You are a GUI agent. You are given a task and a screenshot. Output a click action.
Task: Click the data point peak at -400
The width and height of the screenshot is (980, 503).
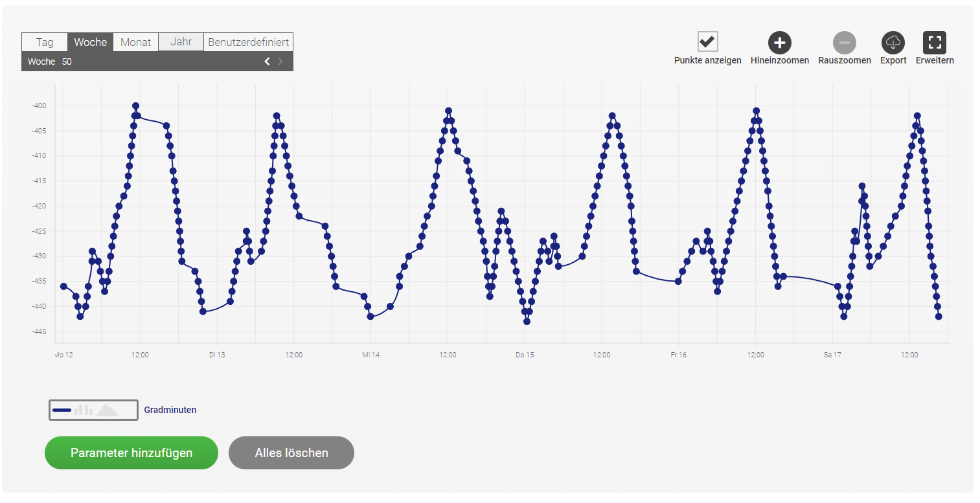tap(135, 106)
